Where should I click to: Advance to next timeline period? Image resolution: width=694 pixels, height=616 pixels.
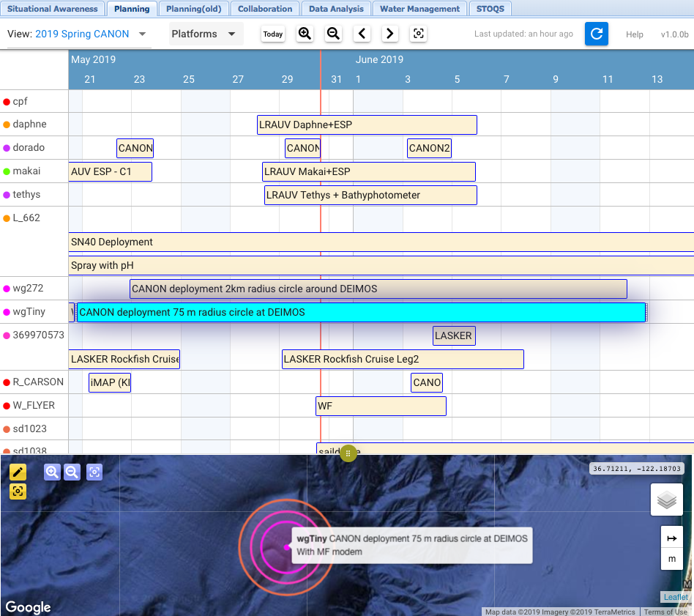point(390,34)
